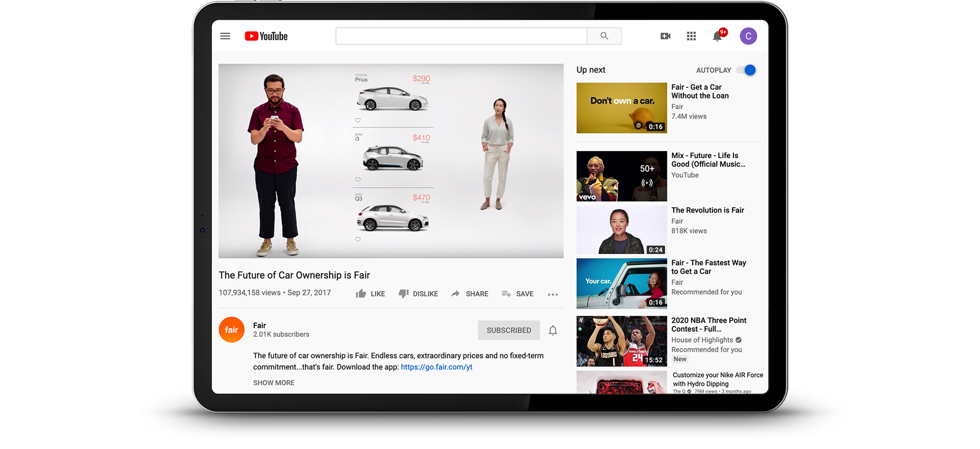
Task: Favorite the BMW i3 heart icon
Action: 358,180
